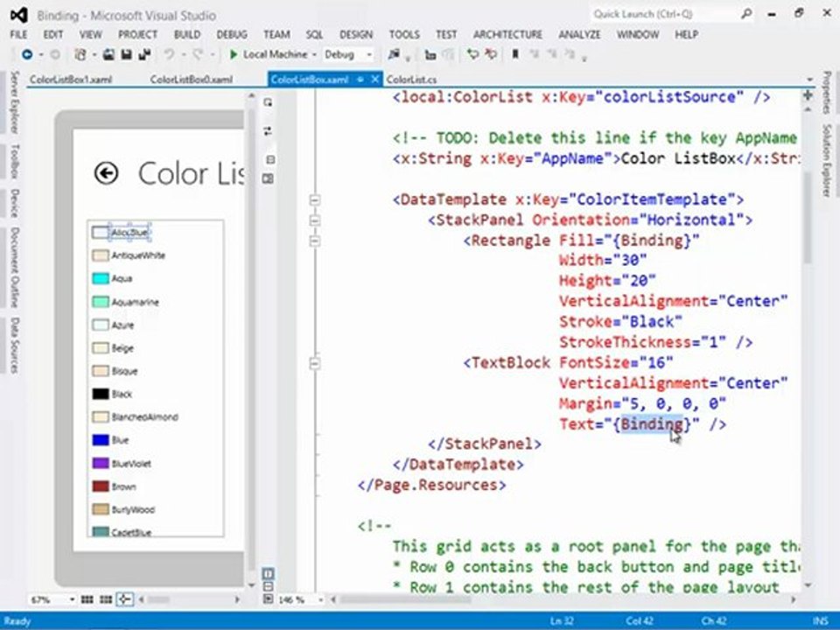Click the Redo toolbar icon
The height and width of the screenshot is (630, 840).
(x=199, y=54)
